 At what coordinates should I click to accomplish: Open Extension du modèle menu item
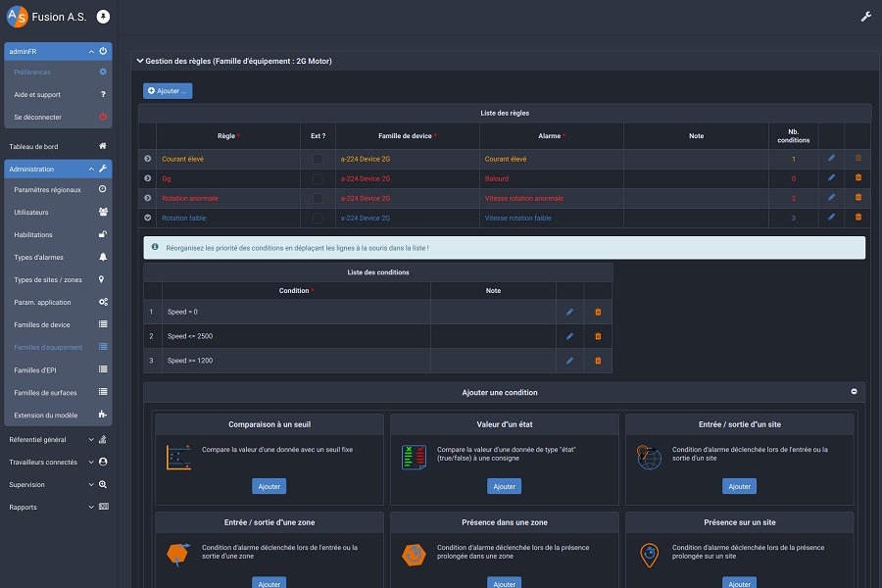(x=58, y=416)
